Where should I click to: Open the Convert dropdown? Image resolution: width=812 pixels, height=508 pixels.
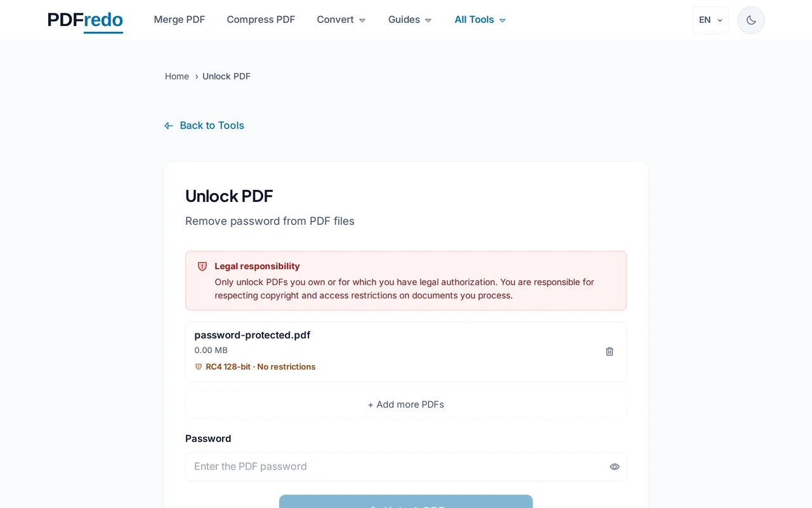click(x=341, y=20)
